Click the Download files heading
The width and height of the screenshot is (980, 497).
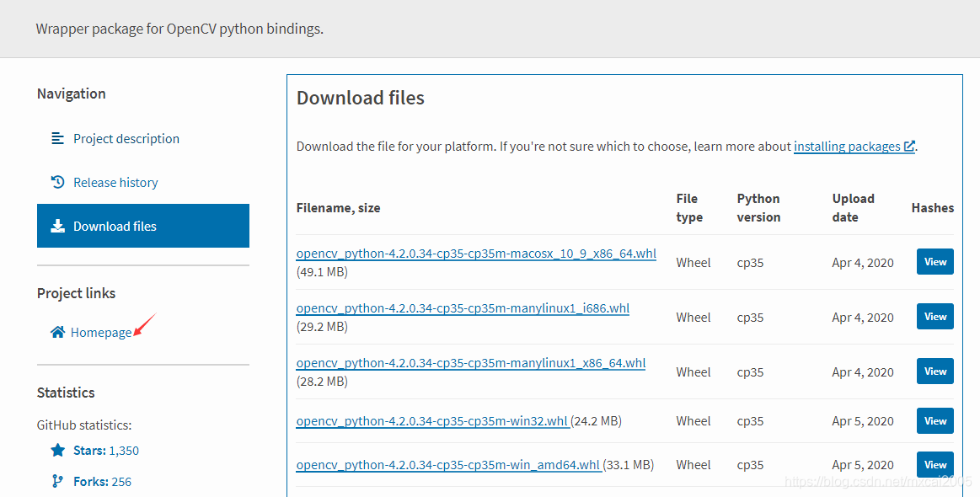361,98
